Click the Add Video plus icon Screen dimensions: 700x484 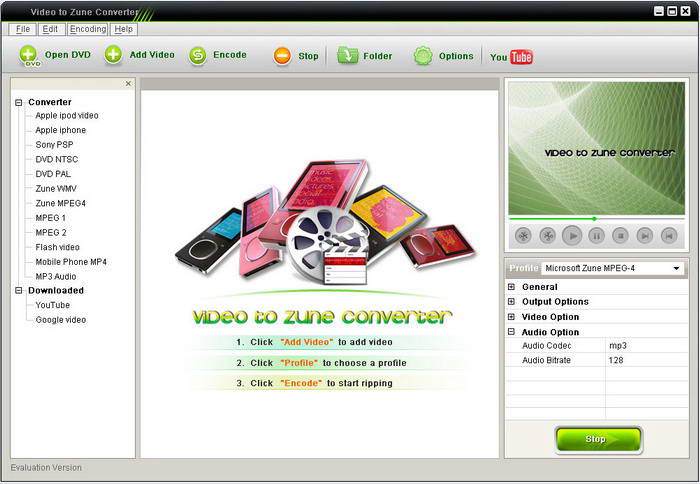(x=113, y=55)
